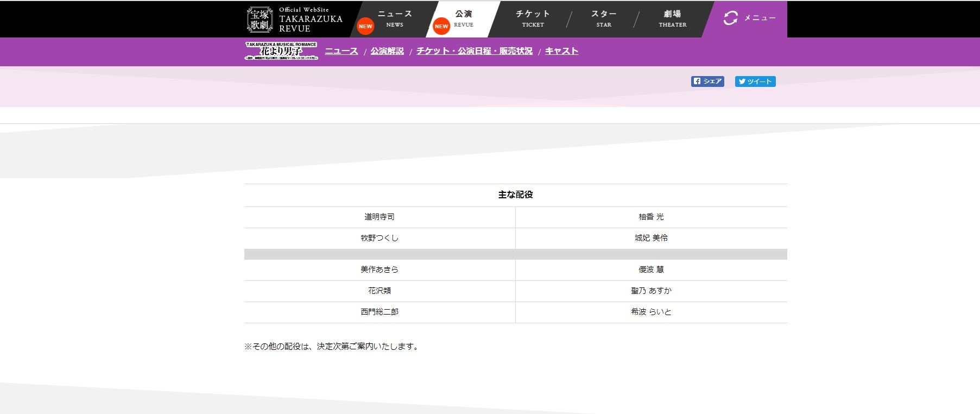Image resolution: width=980 pixels, height=414 pixels.
Task: Select the 公演 REVUE top tab
Action: pos(464,18)
